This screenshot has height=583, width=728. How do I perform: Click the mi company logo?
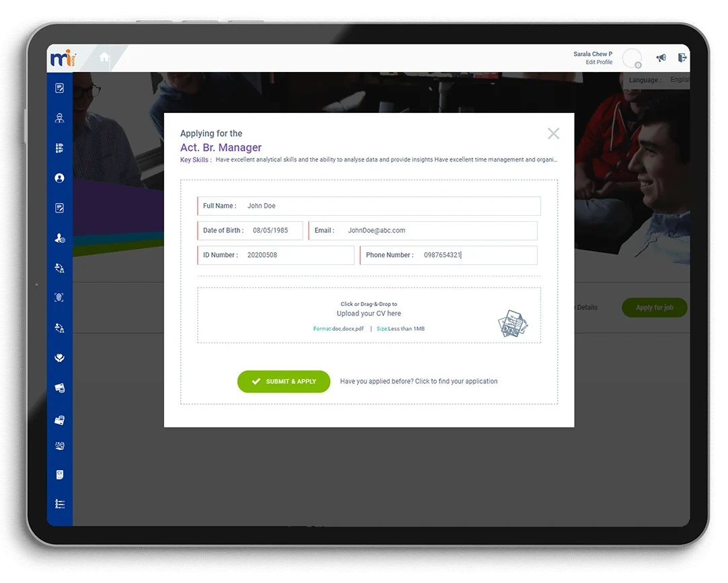(x=61, y=58)
